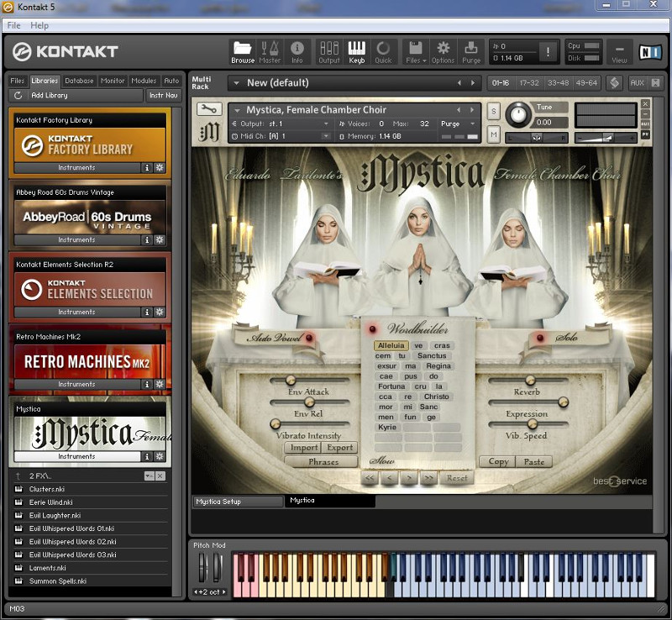Click the Copy button in Mystica
The image size is (672, 620).
[498, 462]
